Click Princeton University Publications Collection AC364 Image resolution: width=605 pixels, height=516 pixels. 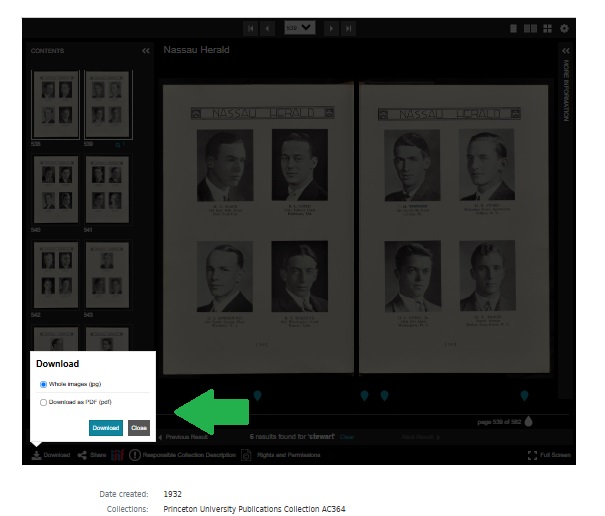[254, 509]
